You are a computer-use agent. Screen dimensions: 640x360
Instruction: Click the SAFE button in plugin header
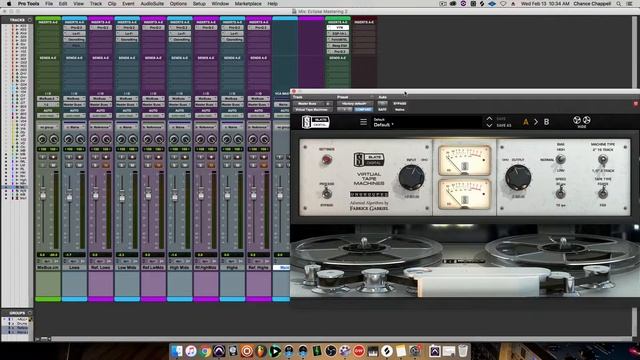[x=382, y=109]
